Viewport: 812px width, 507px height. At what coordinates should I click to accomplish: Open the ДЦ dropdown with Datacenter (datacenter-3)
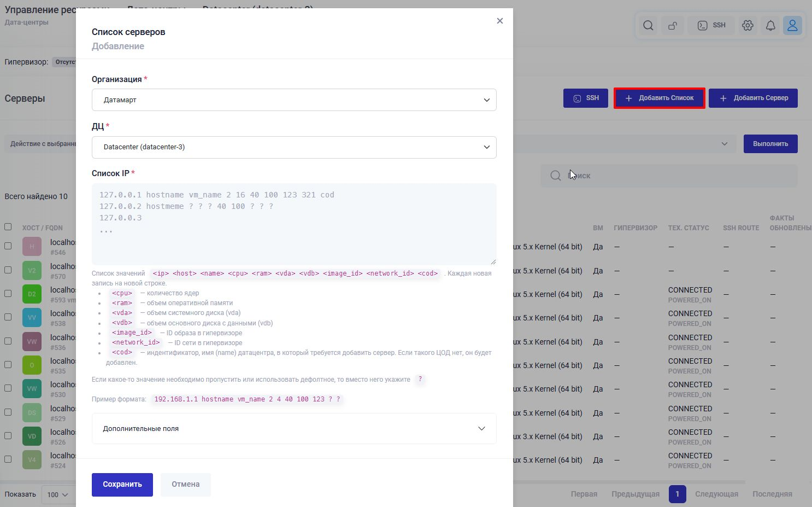coord(294,147)
